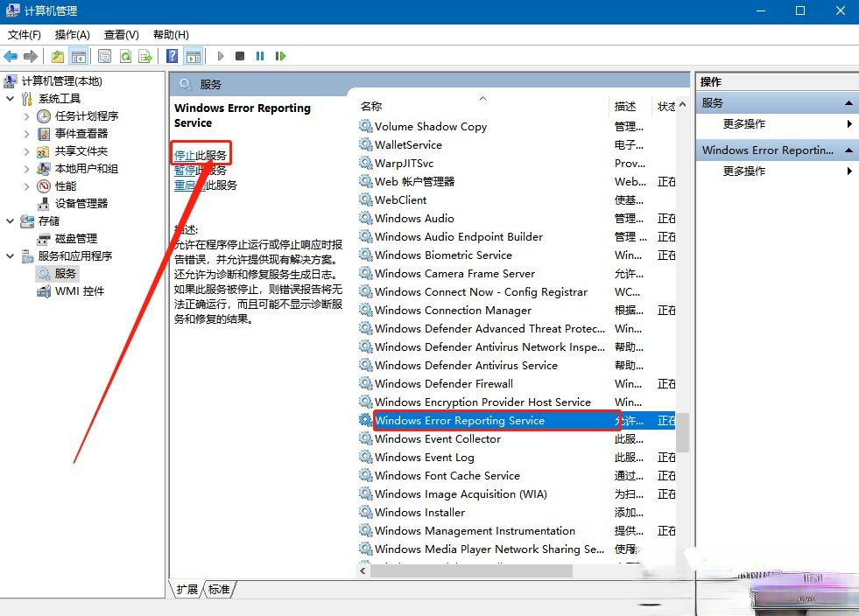Image resolution: width=859 pixels, height=616 pixels.
Task: Click the Forward arrow toolbar icon
Action: click(x=31, y=56)
